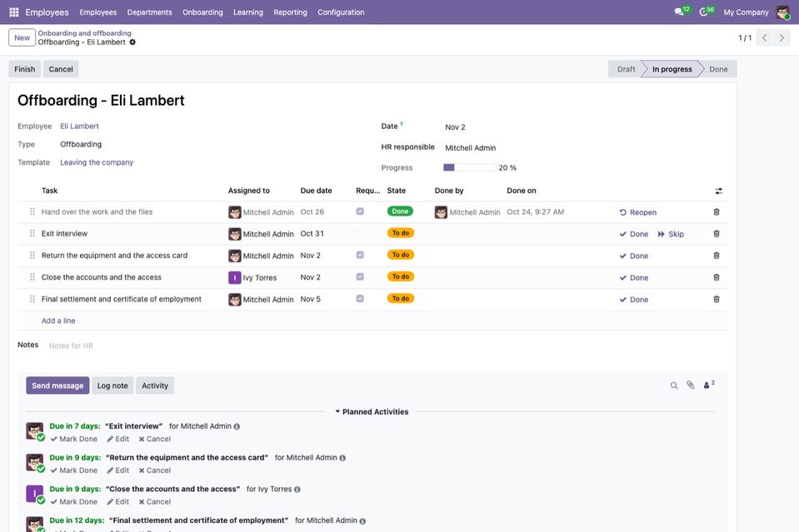
Task: Click the user avatar in the top bar
Action: 782,12
